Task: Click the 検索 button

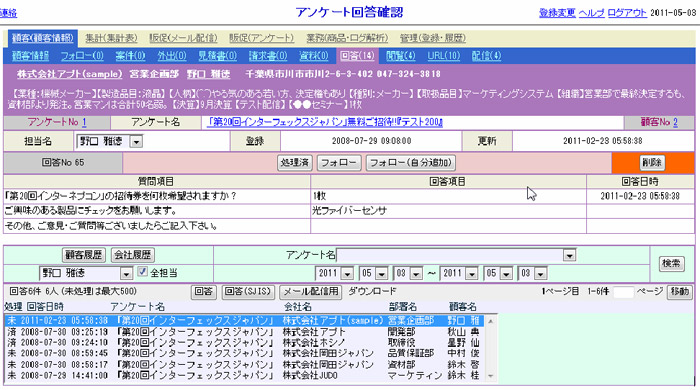Action: coord(671,264)
